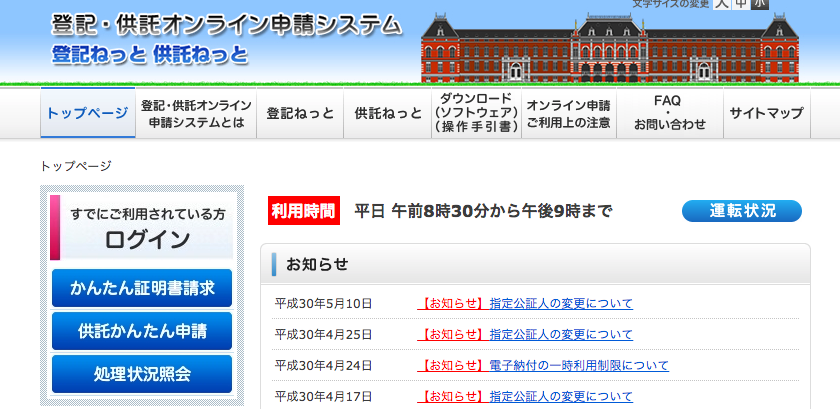Set text size to 中 (medium)
This screenshot has width=840, height=409.
740,4
